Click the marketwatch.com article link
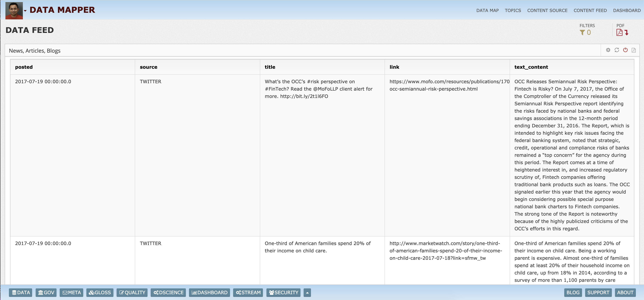 (446, 250)
